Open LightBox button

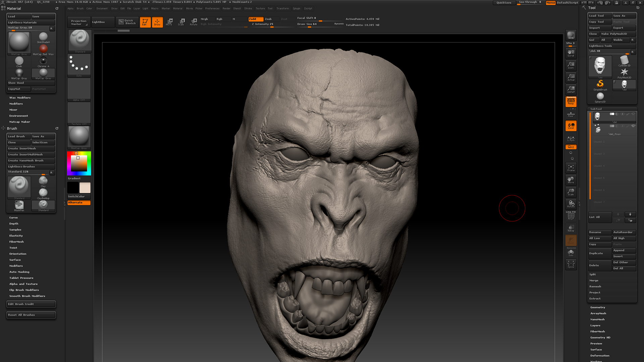click(103, 22)
